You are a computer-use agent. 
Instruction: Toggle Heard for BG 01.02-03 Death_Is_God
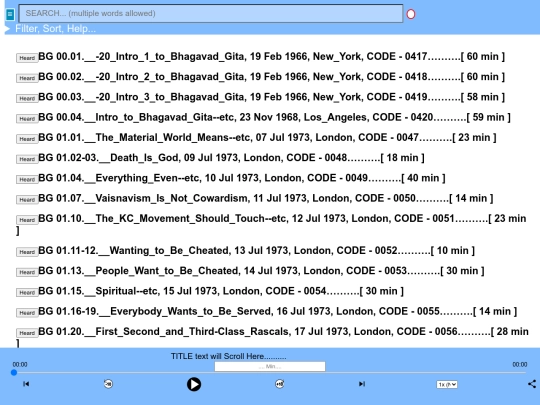(x=27, y=159)
